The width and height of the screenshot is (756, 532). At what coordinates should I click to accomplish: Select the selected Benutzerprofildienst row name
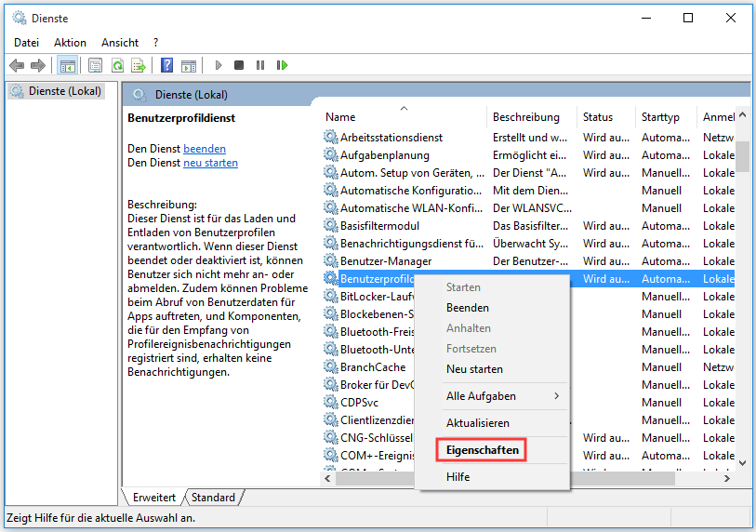point(377,279)
